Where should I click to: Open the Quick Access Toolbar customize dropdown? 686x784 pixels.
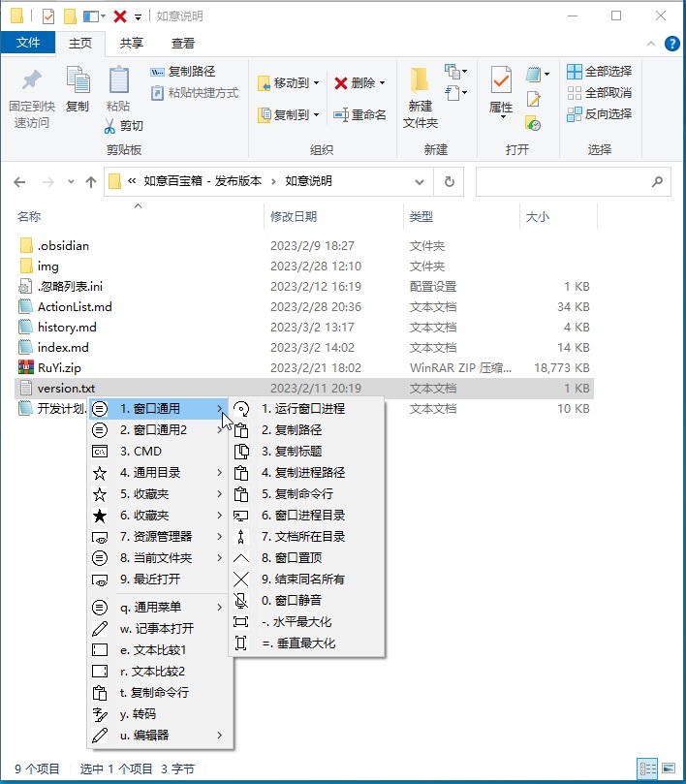point(138,17)
